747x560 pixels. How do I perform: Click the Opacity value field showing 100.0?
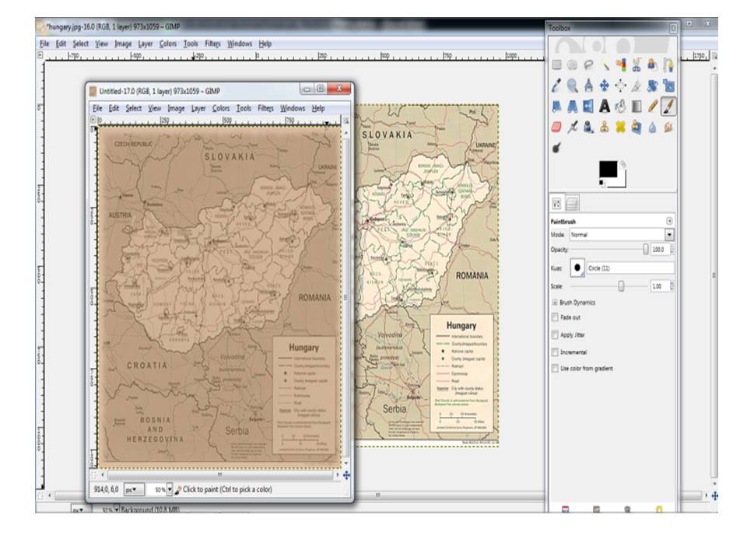tap(660, 249)
